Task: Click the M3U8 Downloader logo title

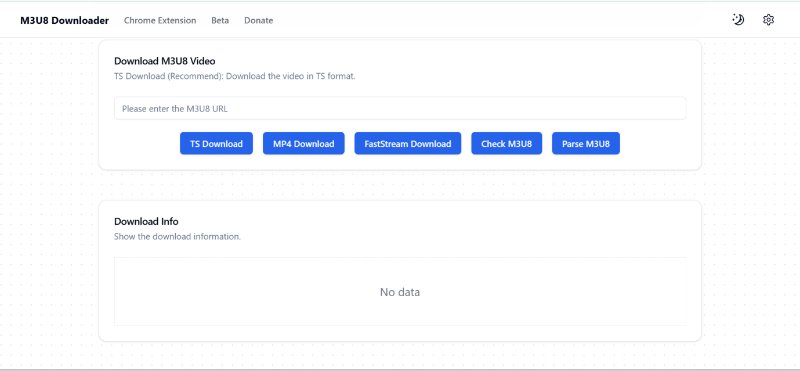Action: 64,20
